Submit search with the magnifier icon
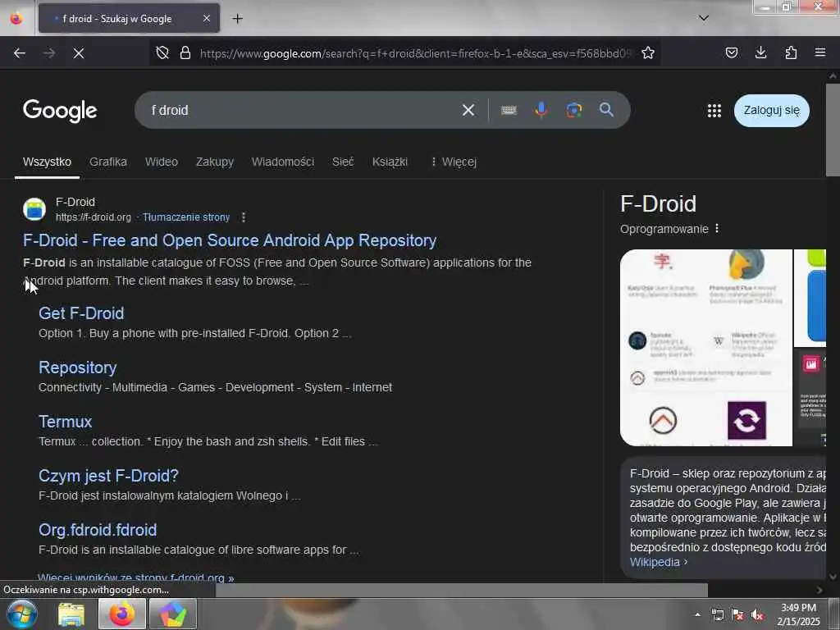Screen dimensions: 840x630 click(x=606, y=110)
